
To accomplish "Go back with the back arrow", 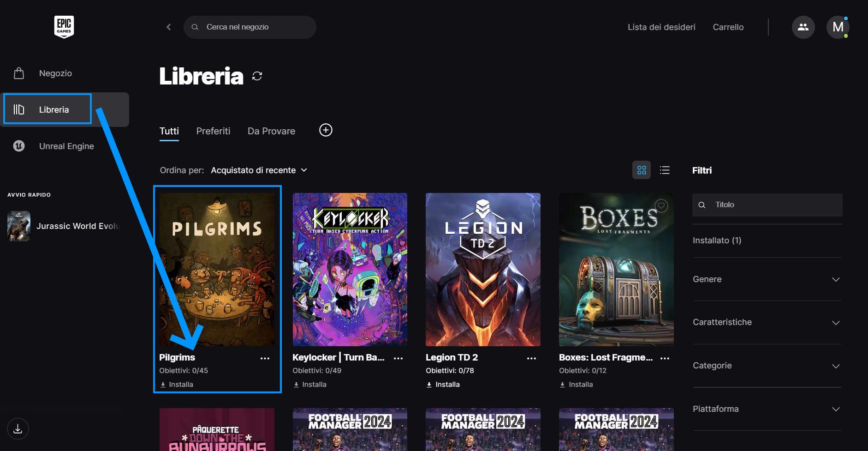I will (169, 27).
